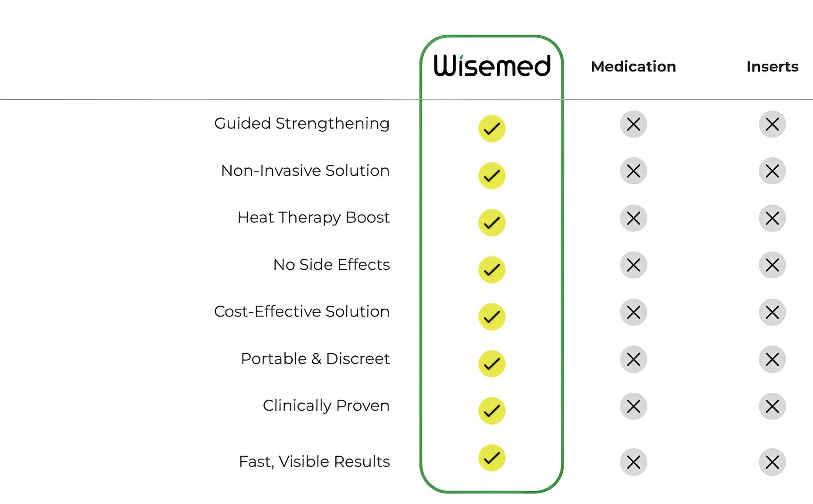
Task: Click Inserts X for Non-Invasive Solution
Action: [x=772, y=171]
